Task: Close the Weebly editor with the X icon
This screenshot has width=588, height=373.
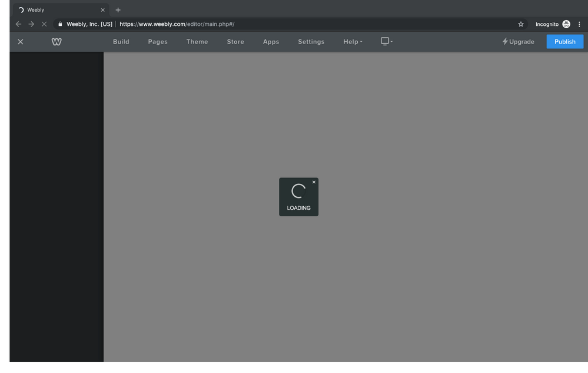Action: 21,42
